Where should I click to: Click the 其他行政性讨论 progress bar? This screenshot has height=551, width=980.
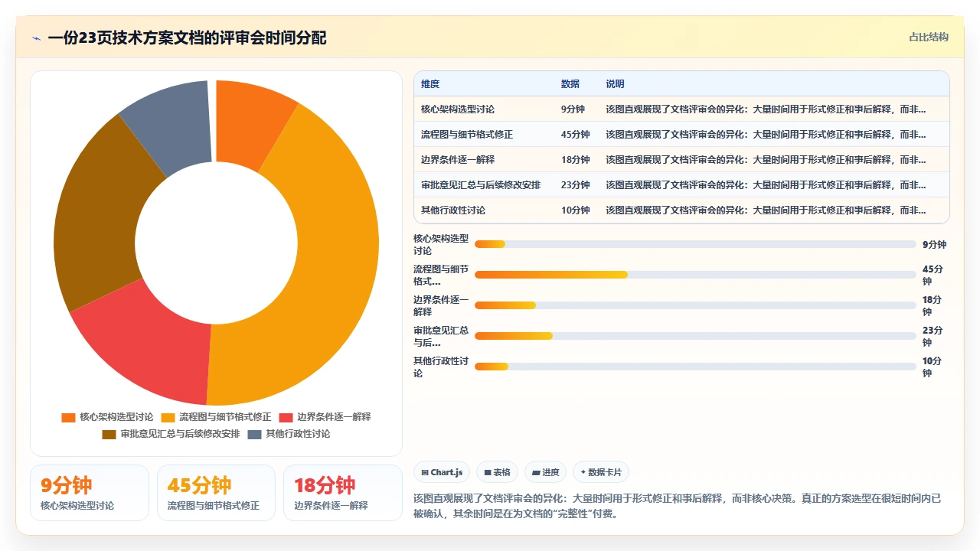click(695, 367)
